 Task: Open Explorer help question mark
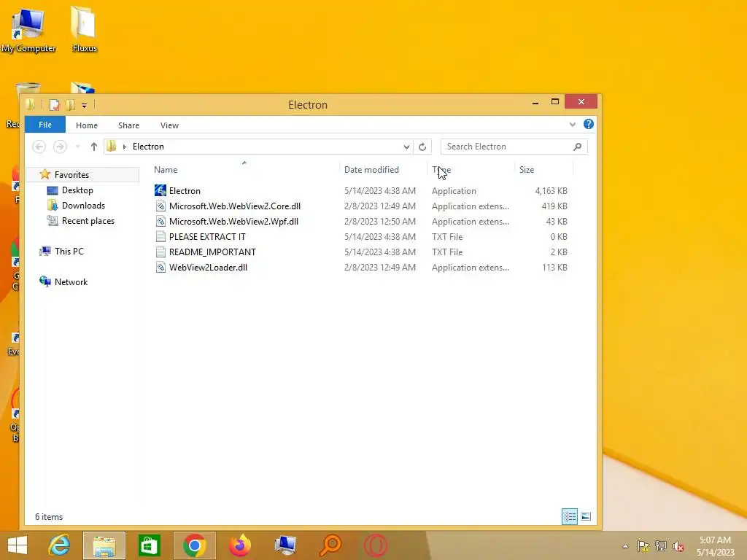click(589, 124)
